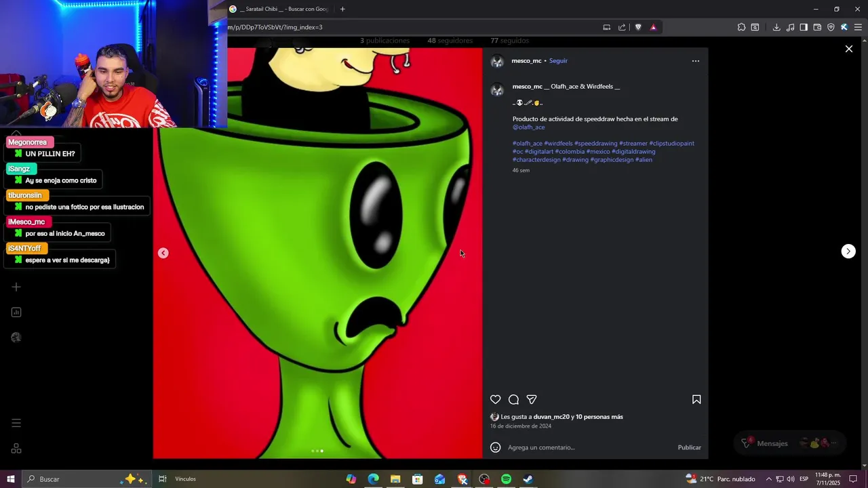
Task: Open the weather widget 21°C
Action: 720,479
